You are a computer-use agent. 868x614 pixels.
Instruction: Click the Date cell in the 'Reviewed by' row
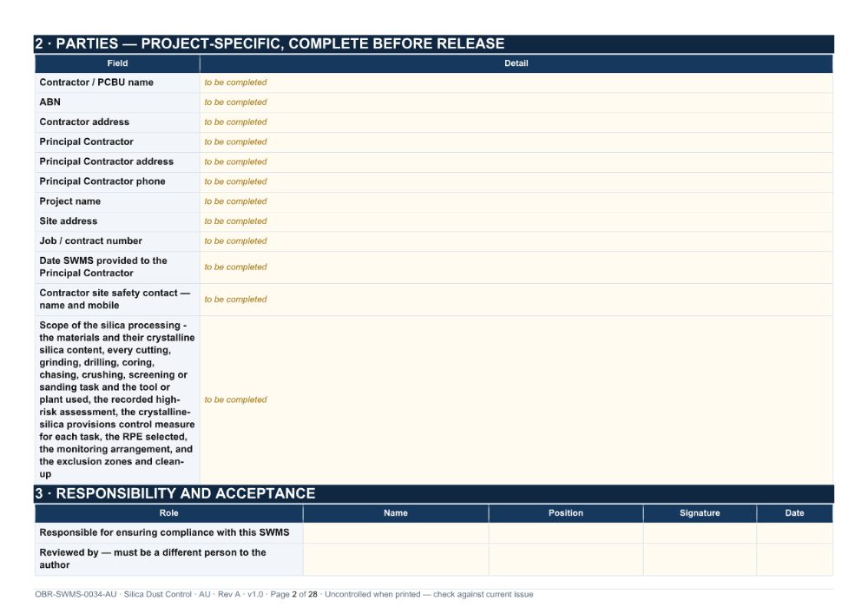pyautogui.click(x=794, y=559)
